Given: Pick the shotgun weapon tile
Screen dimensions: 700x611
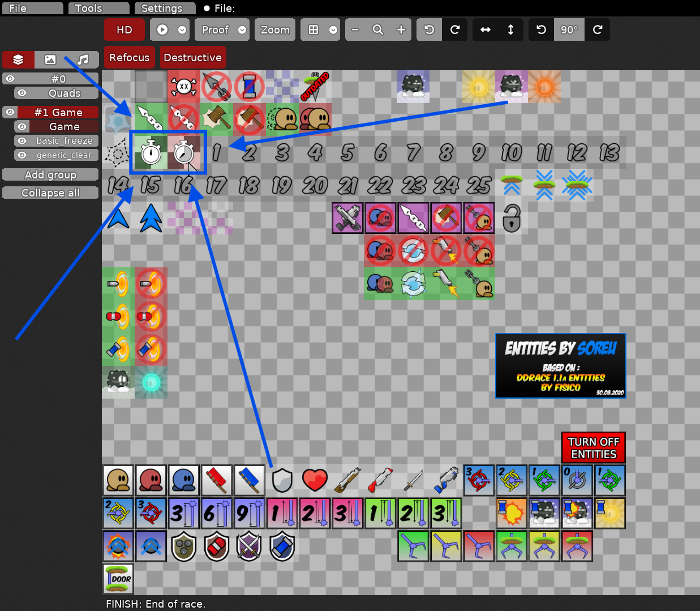Looking at the screenshot, I should click(348, 481).
